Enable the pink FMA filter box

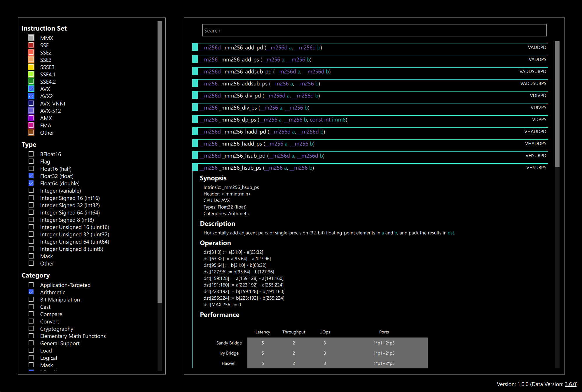pos(31,125)
